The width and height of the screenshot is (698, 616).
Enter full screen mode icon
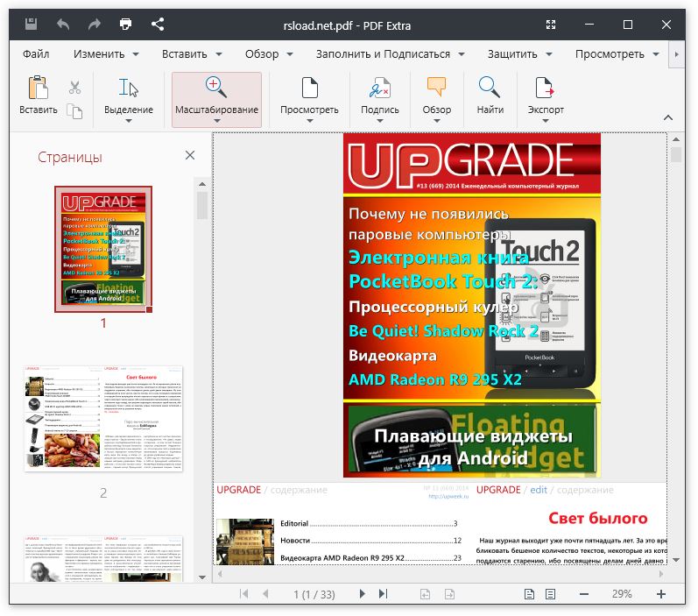pos(551,25)
